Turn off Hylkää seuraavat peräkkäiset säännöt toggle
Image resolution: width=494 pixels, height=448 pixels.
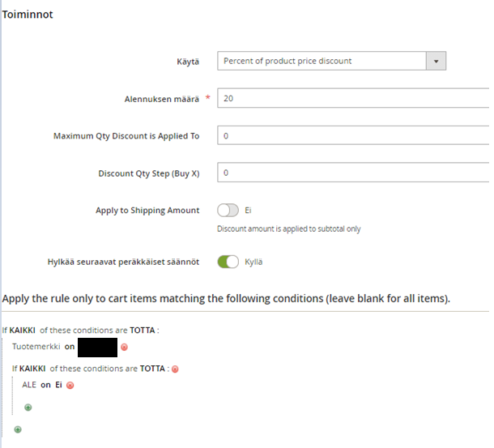[x=228, y=262]
